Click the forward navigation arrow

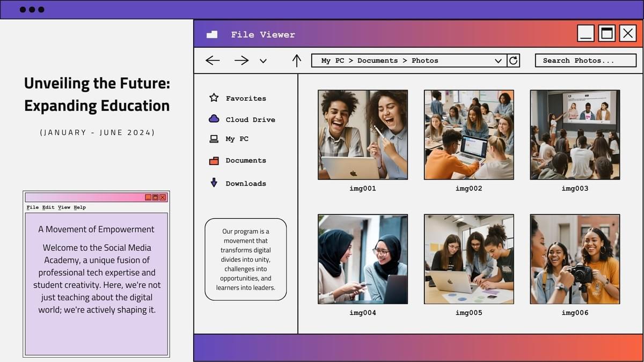point(241,61)
